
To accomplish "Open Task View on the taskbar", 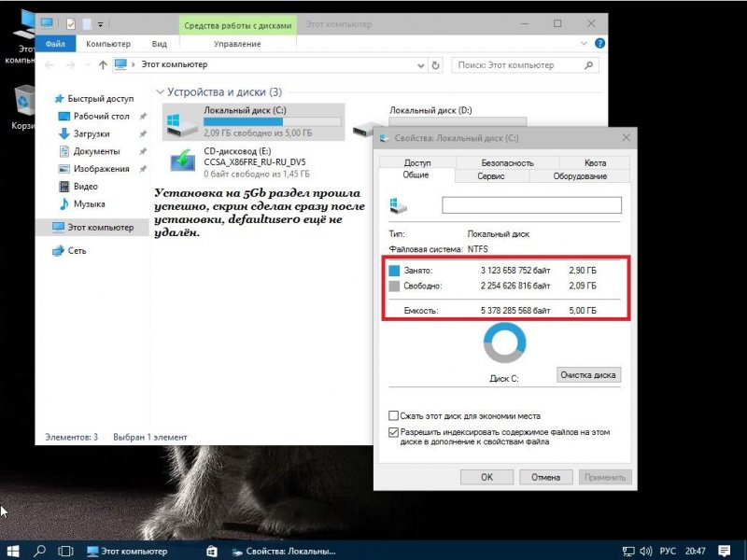I will [65, 551].
